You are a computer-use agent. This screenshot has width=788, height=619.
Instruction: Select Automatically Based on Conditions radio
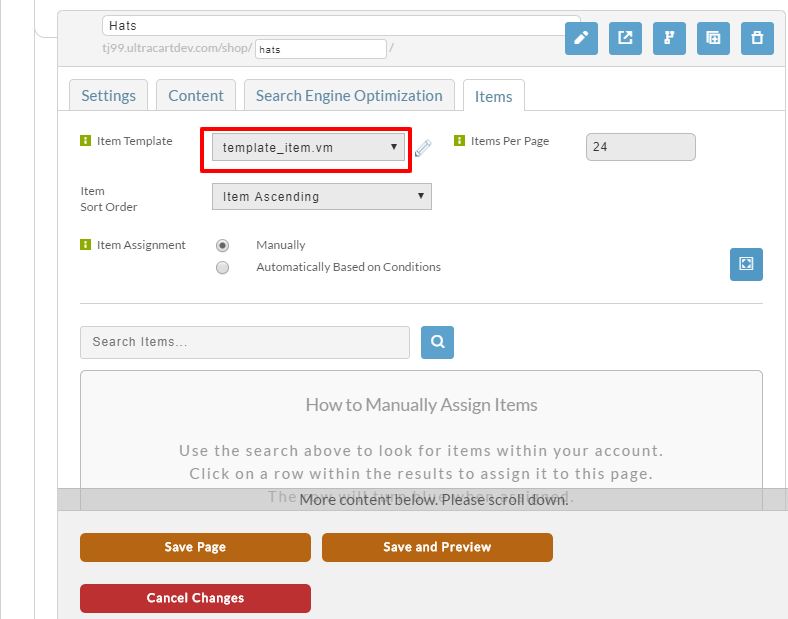click(222, 267)
